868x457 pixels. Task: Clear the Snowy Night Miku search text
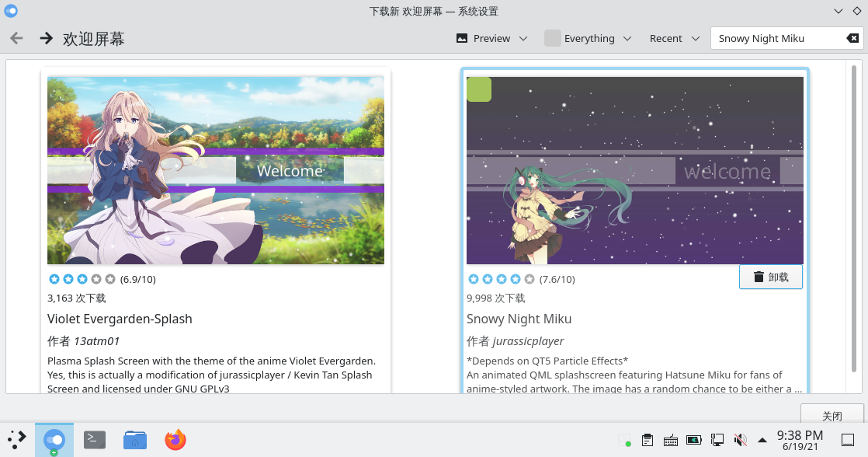[852, 38]
